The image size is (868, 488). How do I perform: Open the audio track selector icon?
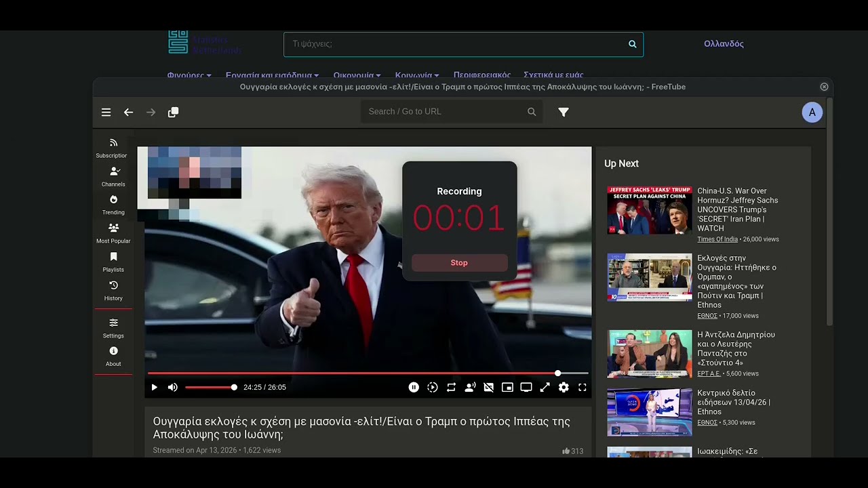pos(470,388)
